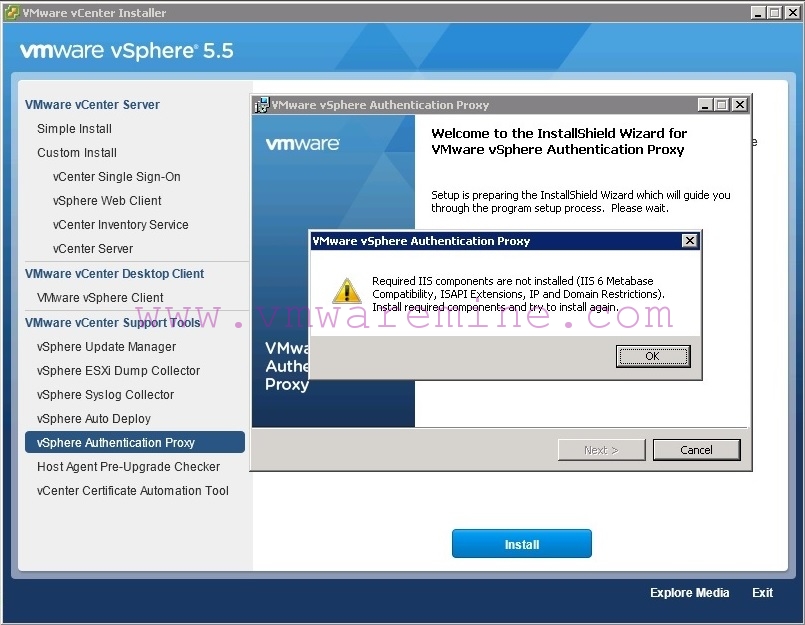Maximize the VMware vCenter Installer window
The image size is (805, 625).
775,13
